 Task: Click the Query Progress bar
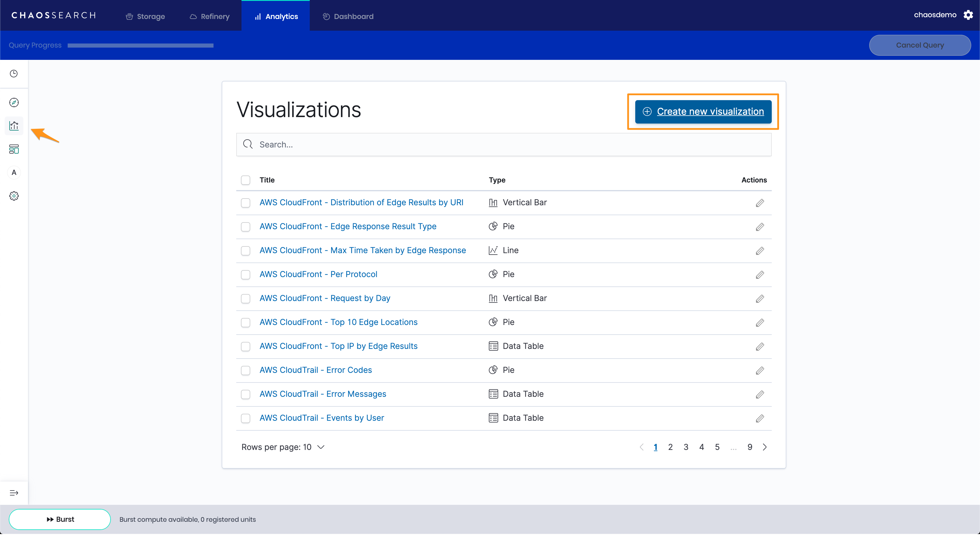pos(140,45)
